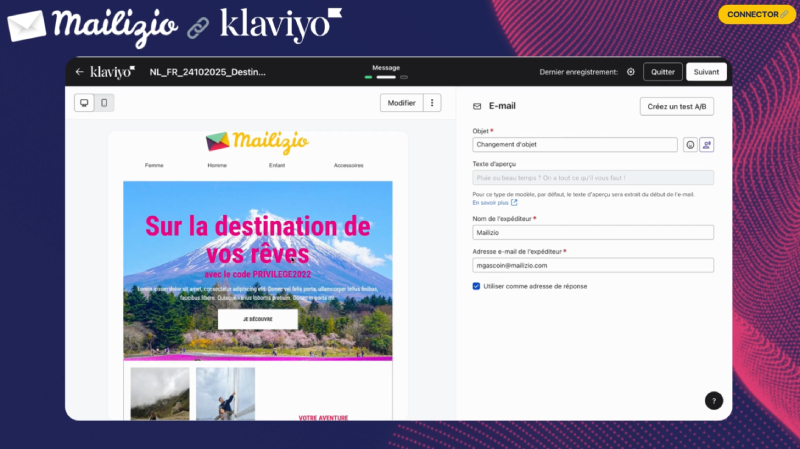This screenshot has width=800, height=449.
Task: Click the yellow CONNECTOR badge
Action: (757, 14)
